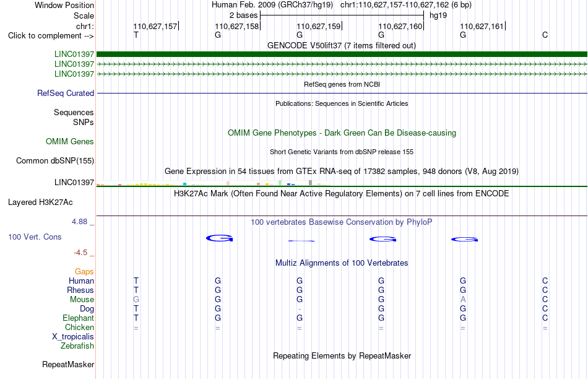Open the RefSeq genes from NCBI title

(x=342, y=84)
